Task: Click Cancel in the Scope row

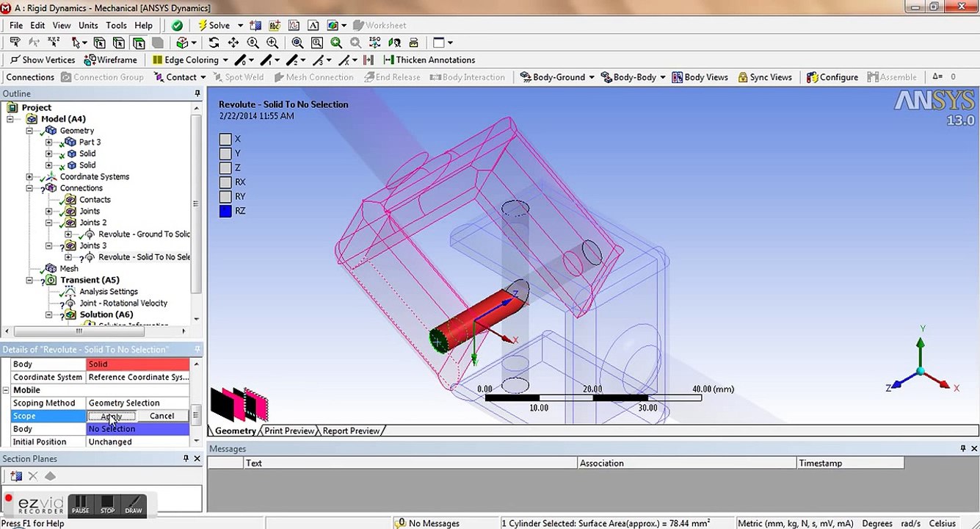Action: click(161, 417)
